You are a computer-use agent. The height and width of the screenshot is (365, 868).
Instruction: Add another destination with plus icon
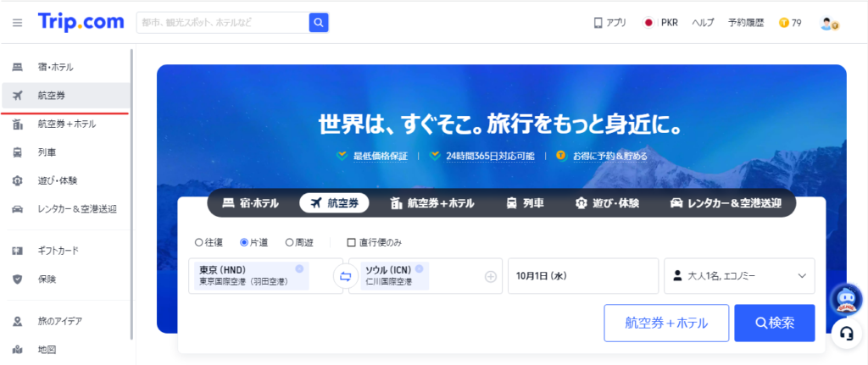click(x=490, y=276)
